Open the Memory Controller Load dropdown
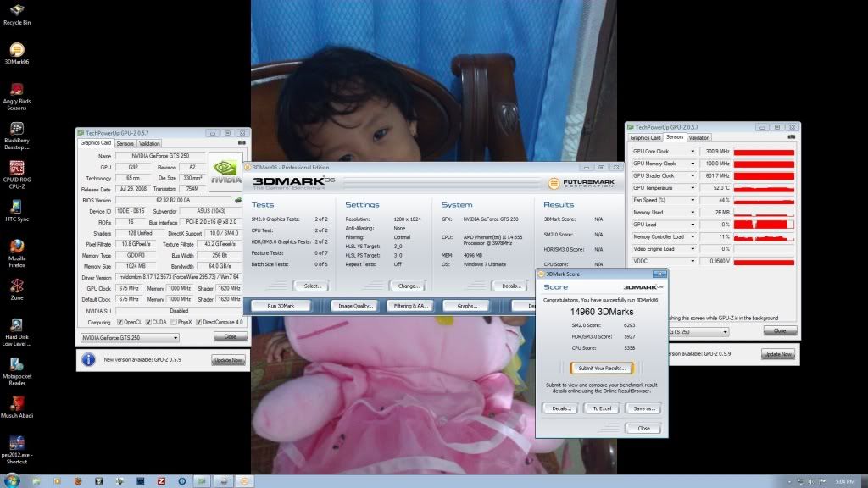The width and height of the screenshot is (868, 488). pos(692,236)
